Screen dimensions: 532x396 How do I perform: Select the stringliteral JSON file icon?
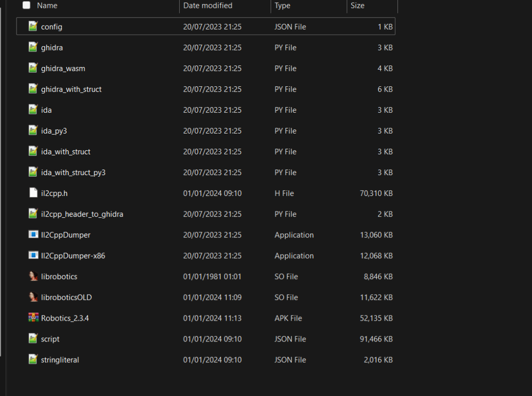click(33, 359)
